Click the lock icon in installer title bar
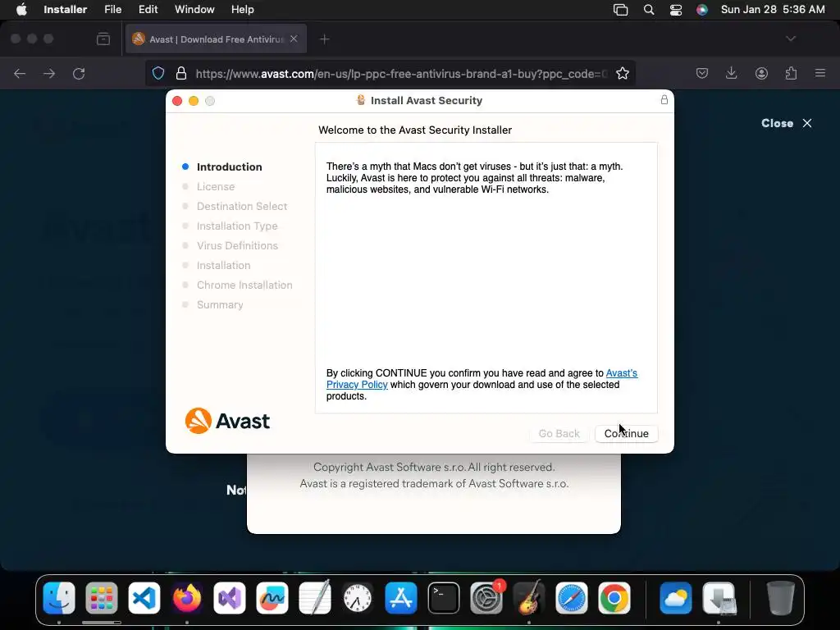The width and height of the screenshot is (840, 630). [x=664, y=99]
